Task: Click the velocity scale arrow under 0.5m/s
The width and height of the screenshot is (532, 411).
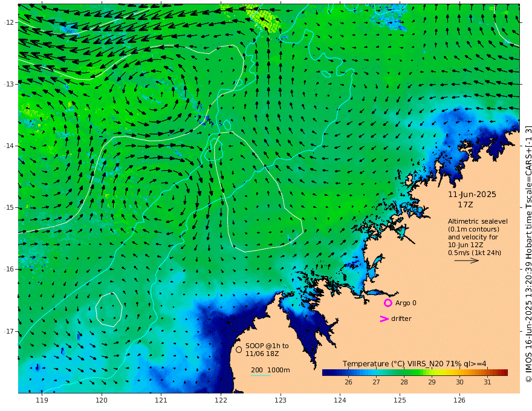Action: [x=467, y=261]
